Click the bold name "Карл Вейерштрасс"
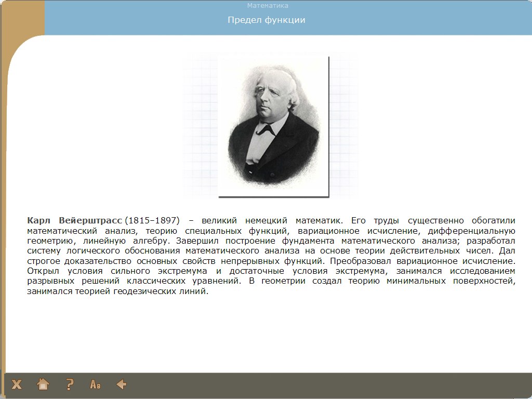The width and height of the screenshot is (532, 399). coord(74,220)
